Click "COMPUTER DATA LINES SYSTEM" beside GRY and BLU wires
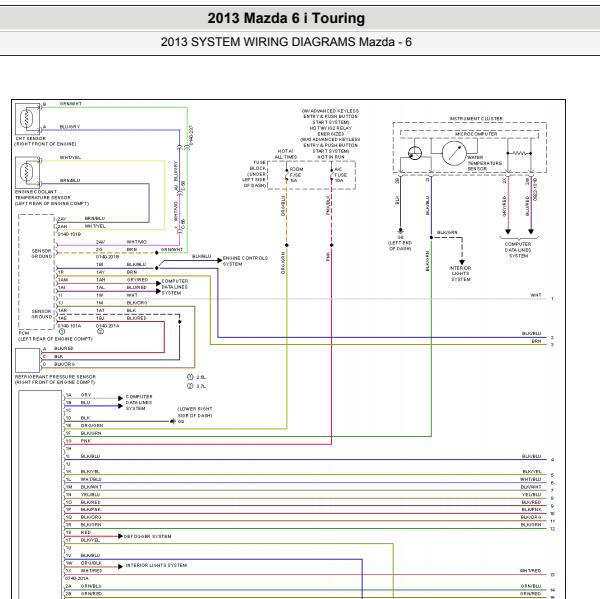The width and height of the screenshot is (600, 599). pos(139,403)
